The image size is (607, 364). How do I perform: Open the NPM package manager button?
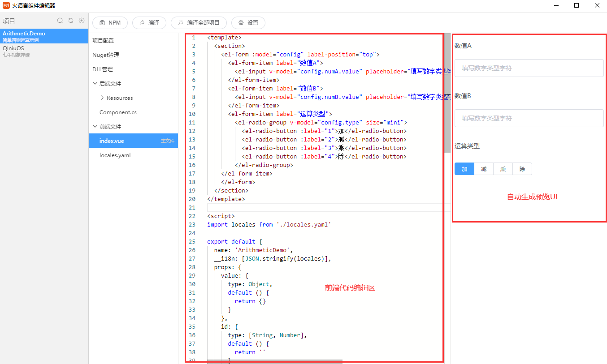(x=110, y=23)
